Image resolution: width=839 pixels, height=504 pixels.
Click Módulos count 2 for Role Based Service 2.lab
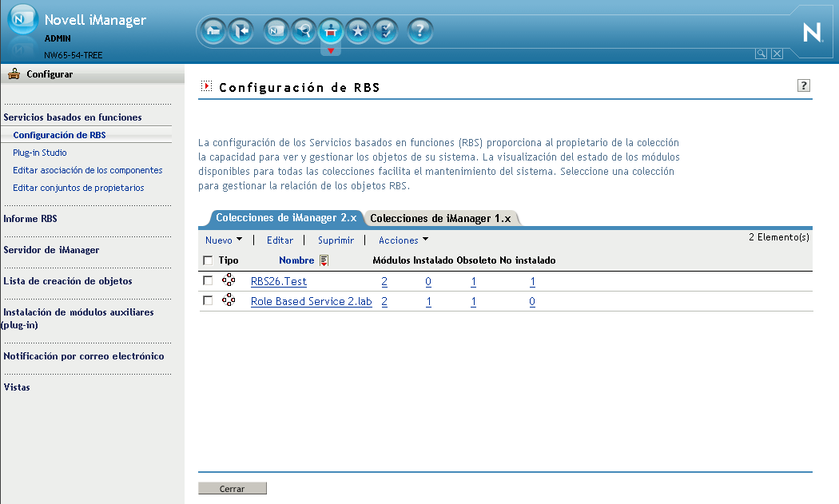(x=384, y=301)
